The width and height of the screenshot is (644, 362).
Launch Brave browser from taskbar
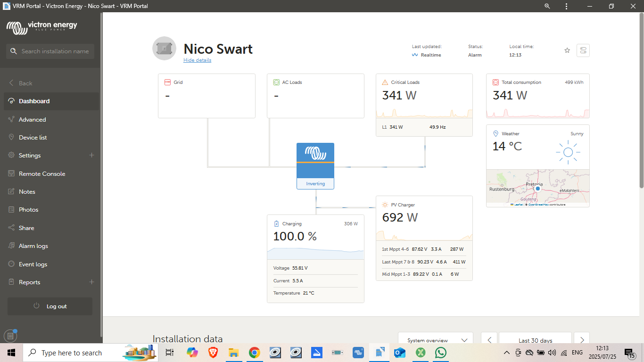(213, 353)
